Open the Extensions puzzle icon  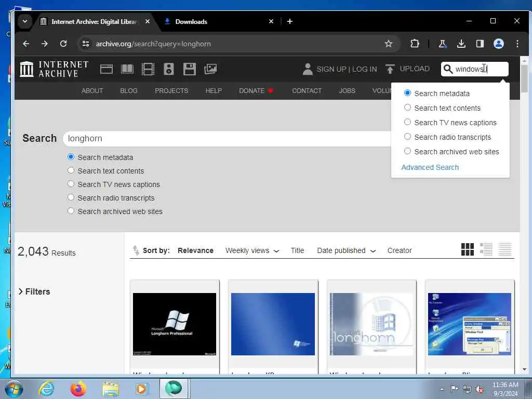click(415, 44)
